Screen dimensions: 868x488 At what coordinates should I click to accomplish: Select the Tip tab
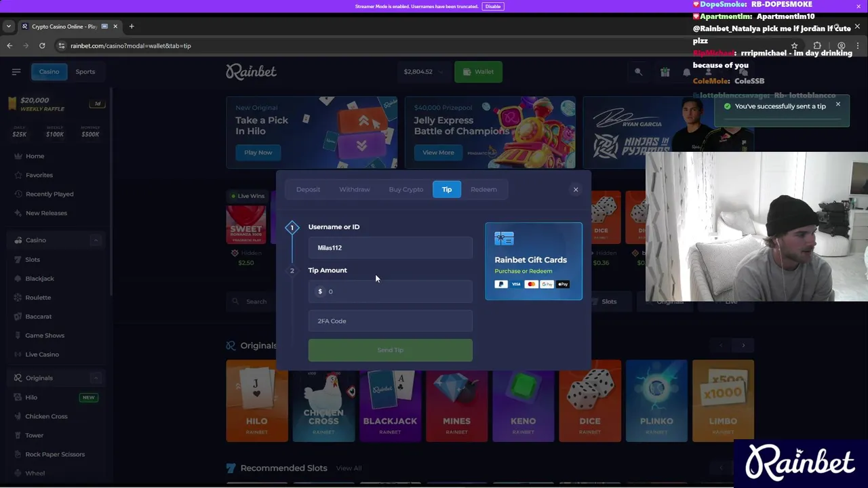click(x=447, y=190)
